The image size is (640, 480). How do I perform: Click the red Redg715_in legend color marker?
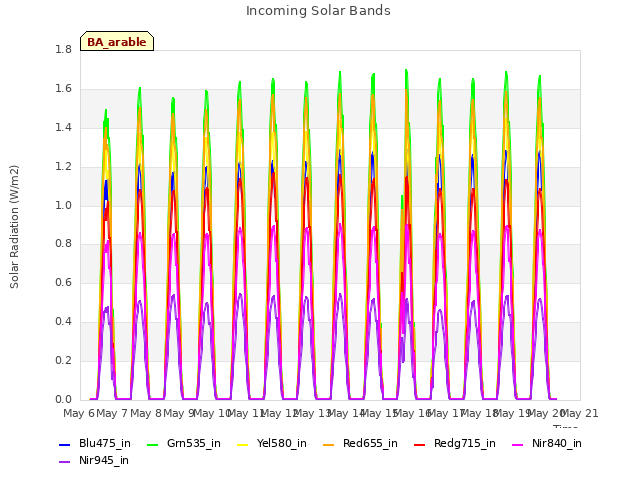click(420, 444)
